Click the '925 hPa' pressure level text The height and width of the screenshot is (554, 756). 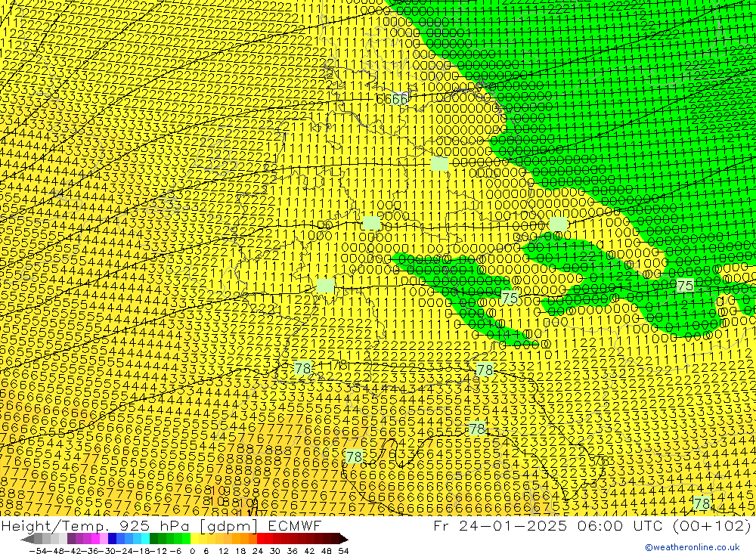[154, 525]
